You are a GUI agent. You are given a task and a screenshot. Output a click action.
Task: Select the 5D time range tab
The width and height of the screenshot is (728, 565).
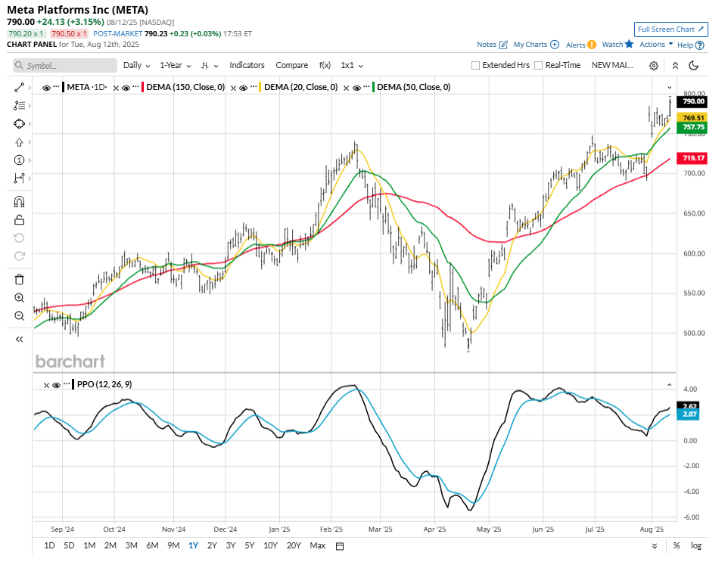tap(69, 546)
